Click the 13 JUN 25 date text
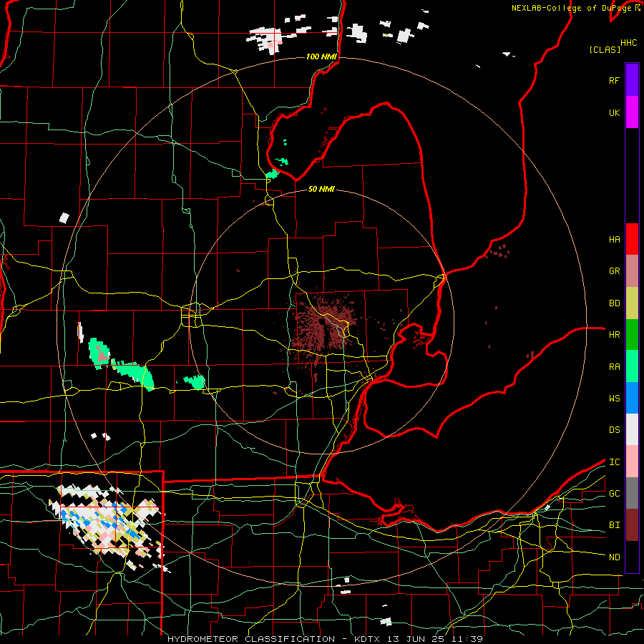The image size is (644, 644). (416, 639)
